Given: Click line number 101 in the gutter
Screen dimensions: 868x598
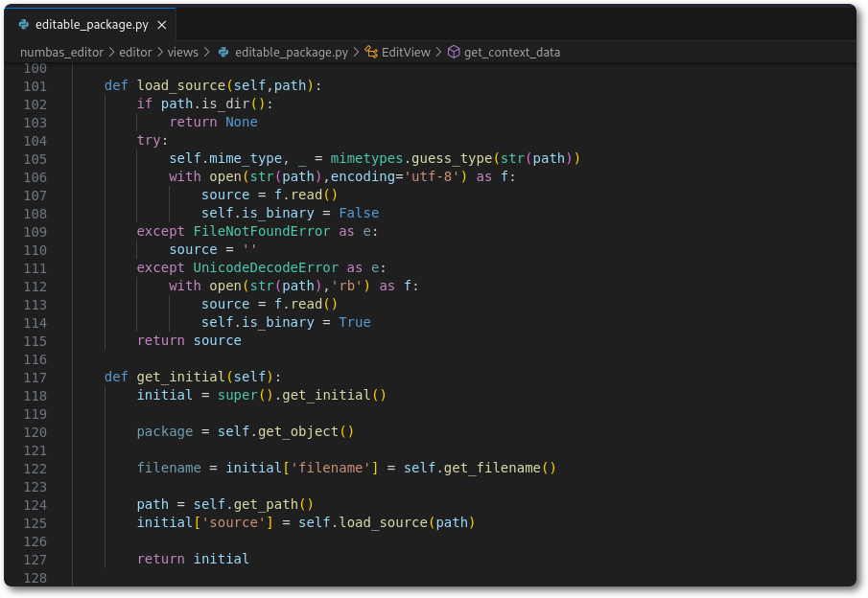Looking at the screenshot, I should (35, 86).
